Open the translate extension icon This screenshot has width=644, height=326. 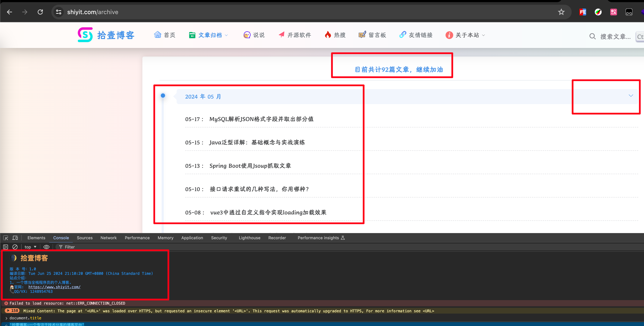[x=613, y=12]
